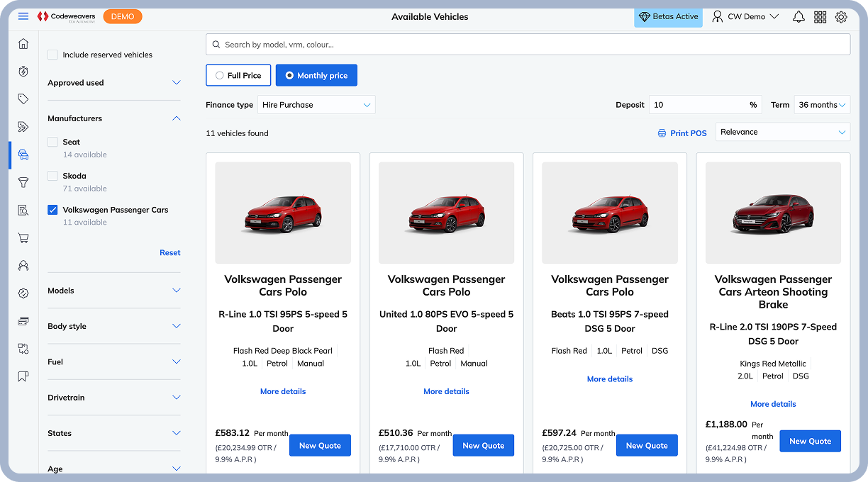Click the Codeweavers logo
Viewport: 868px width, 482px height.
[66, 16]
